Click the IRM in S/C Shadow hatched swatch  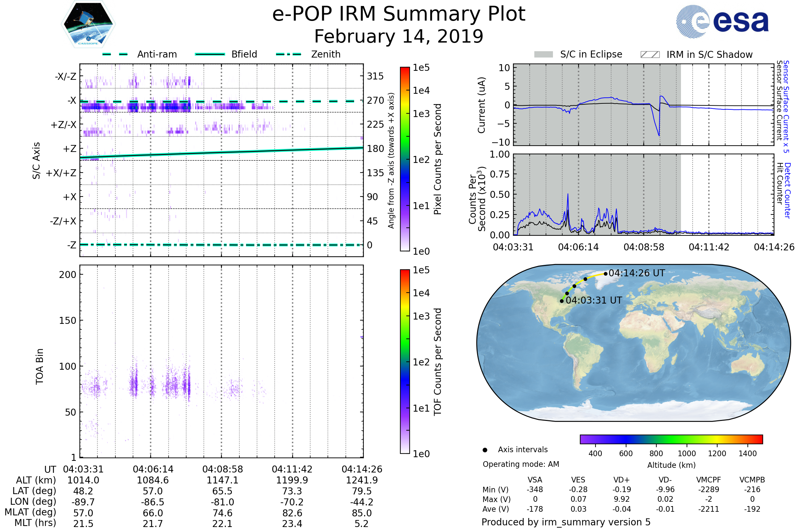[x=650, y=55]
